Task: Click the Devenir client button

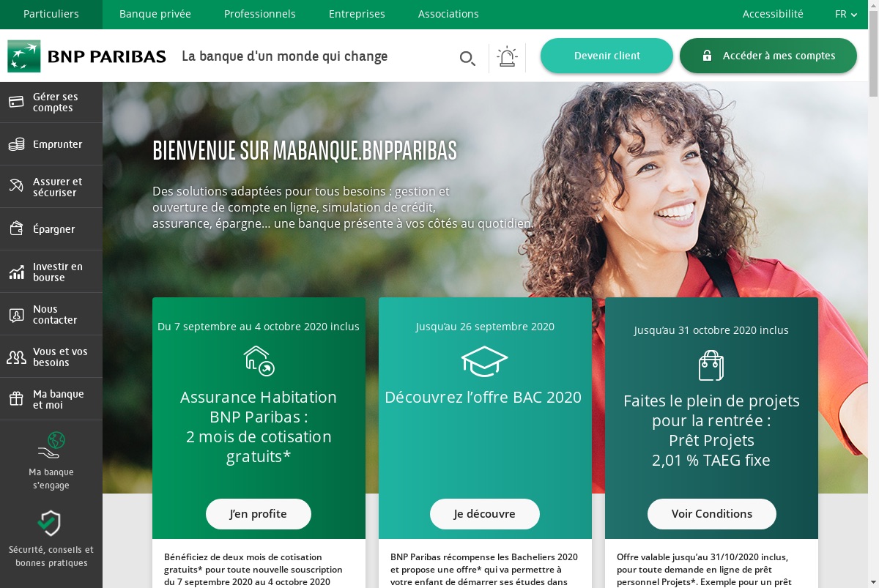Action: click(607, 56)
